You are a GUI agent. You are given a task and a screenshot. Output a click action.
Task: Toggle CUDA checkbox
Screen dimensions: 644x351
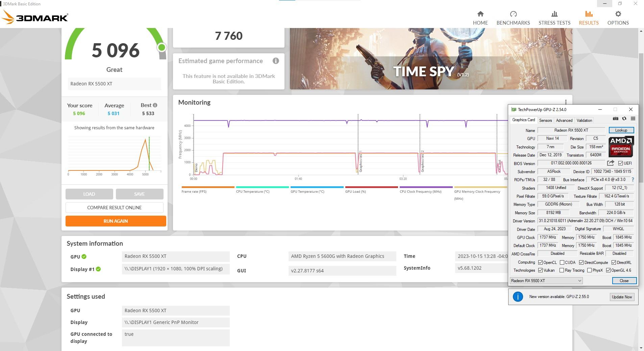[x=562, y=263]
